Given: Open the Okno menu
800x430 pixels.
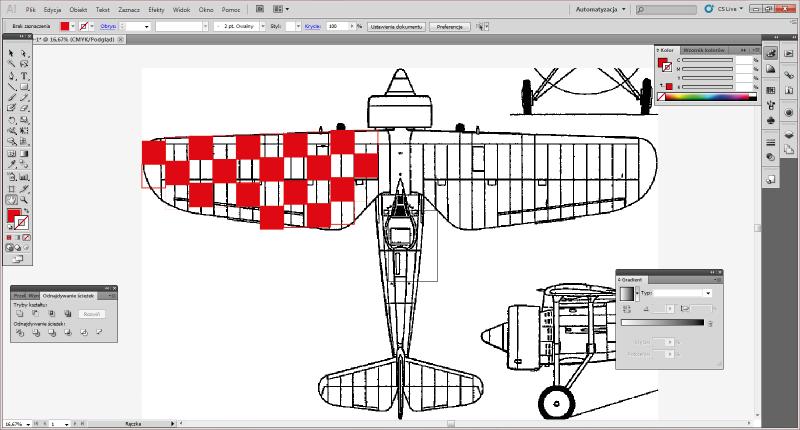Looking at the screenshot, I should 205,8.
